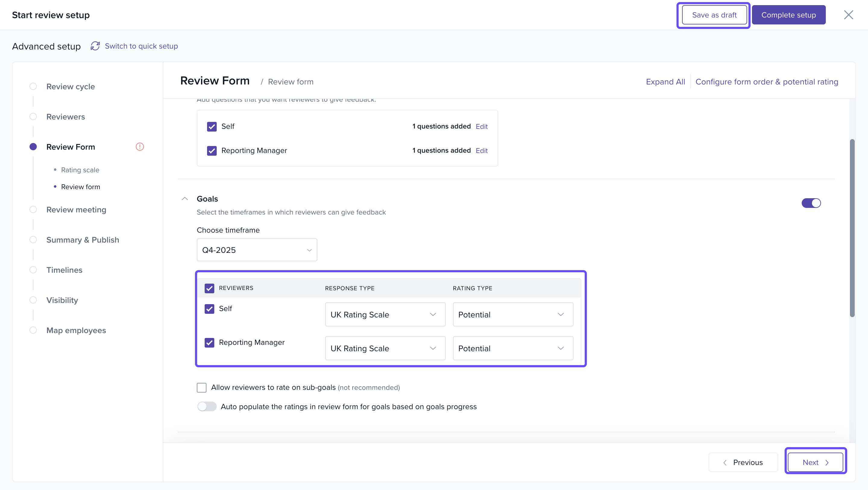
Task: Check Allow reviewers to rate on sub-goals
Action: [x=202, y=387]
